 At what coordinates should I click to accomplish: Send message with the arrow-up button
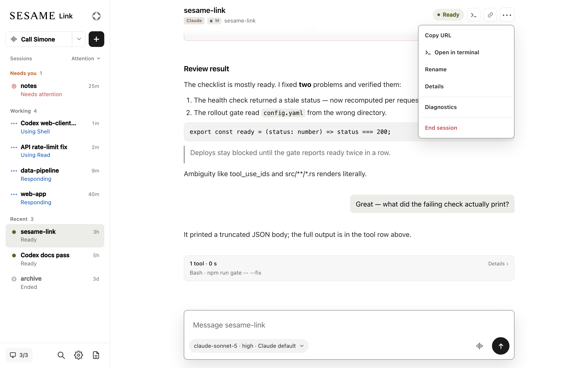point(500,346)
